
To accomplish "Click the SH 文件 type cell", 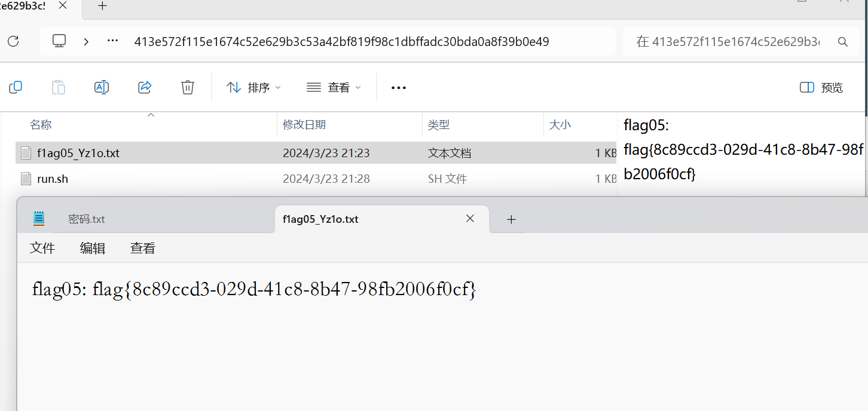I will click(x=448, y=179).
